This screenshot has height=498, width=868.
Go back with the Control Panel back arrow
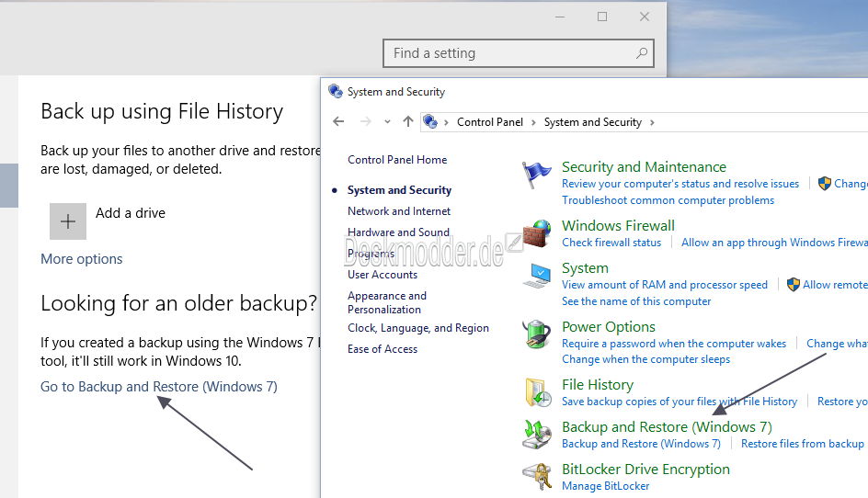[338, 121]
